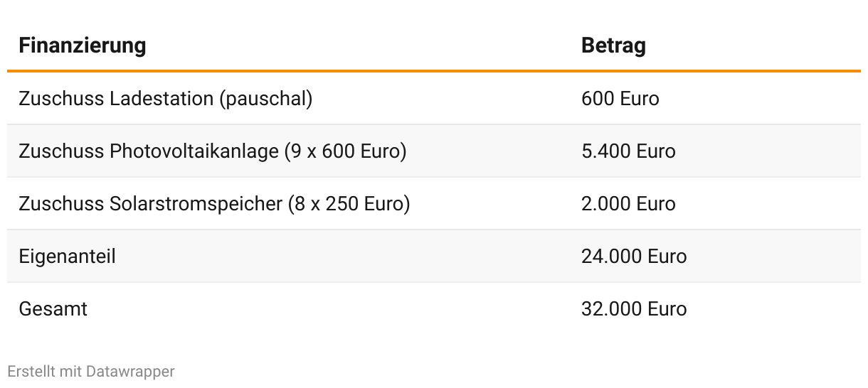The height and width of the screenshot is (388, 868).
Task: Click "Zuschuss" in the Ladestation row
Action: click(x=62, y=98)
